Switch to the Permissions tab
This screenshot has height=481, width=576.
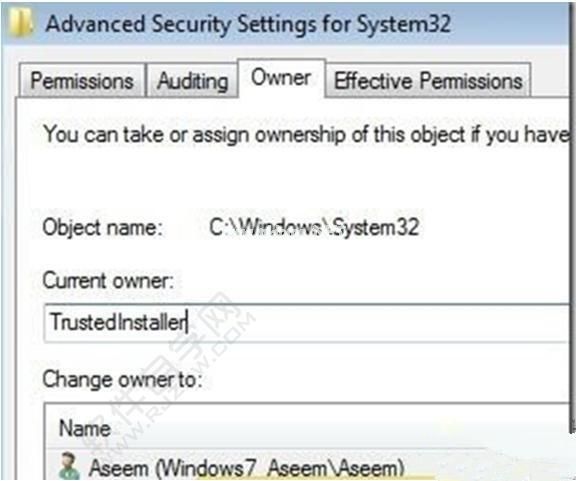[x=82, y=80]
